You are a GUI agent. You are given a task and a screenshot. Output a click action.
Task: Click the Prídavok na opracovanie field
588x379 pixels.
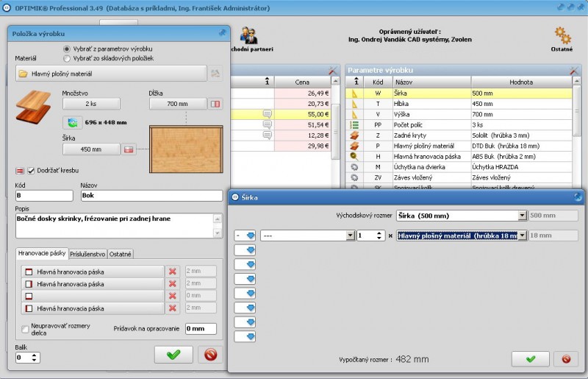point(201,329)
